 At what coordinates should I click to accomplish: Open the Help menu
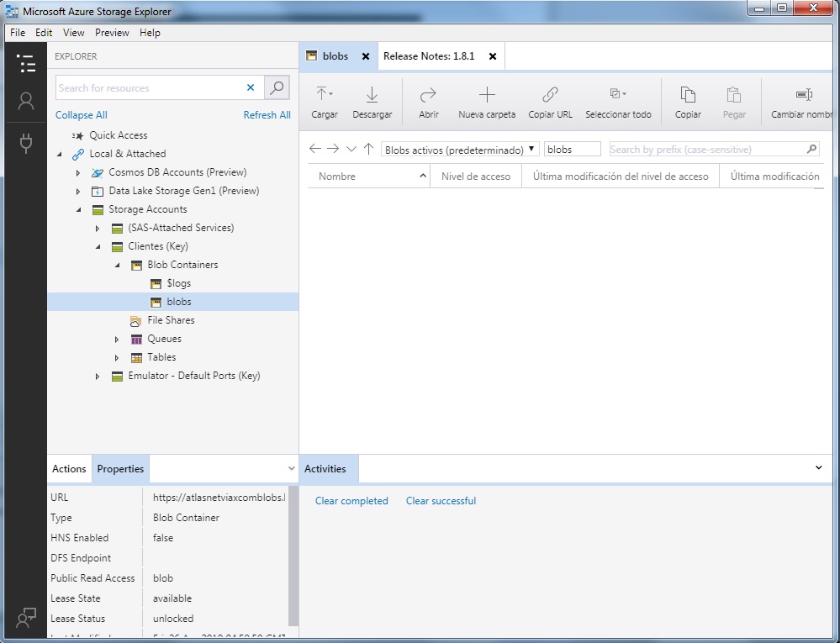(x=150, y=33)
